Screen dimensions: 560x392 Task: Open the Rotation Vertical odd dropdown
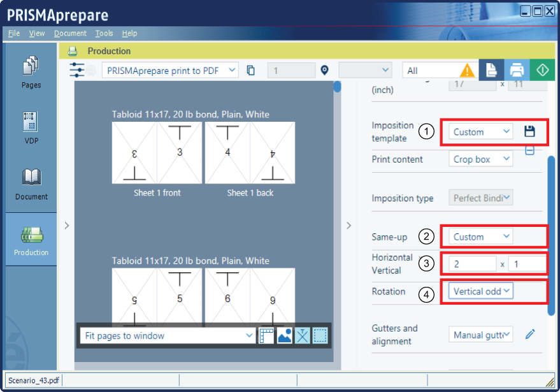click(481, 291)
